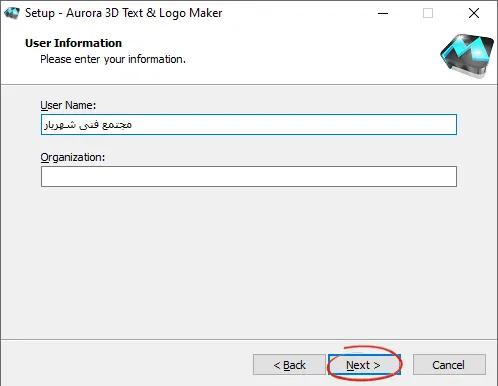Click into the empty Organization field
This screenshot has height=386, width=498.
tap(249, 177)
